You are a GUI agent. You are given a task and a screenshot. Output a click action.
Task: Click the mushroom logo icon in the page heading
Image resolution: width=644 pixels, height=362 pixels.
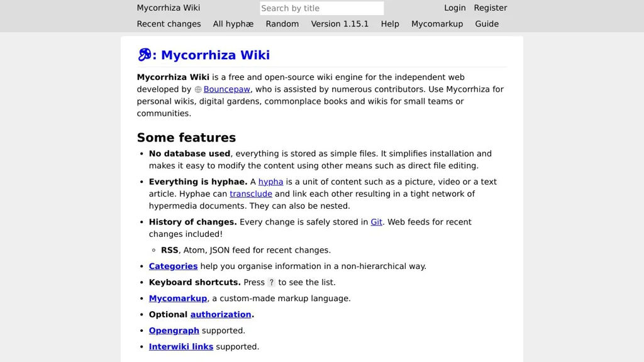pos(145,55)
